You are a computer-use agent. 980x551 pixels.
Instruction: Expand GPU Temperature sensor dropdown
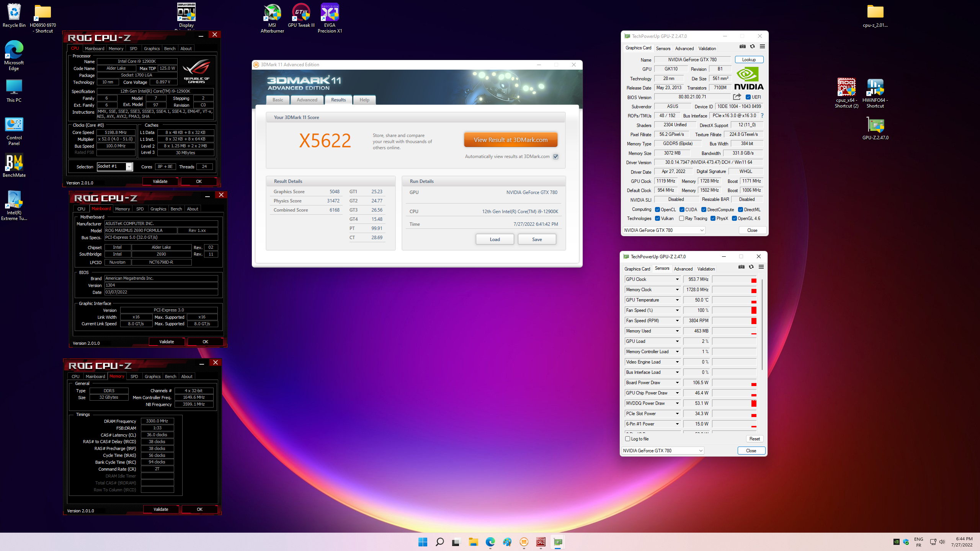tap(677, 300)
